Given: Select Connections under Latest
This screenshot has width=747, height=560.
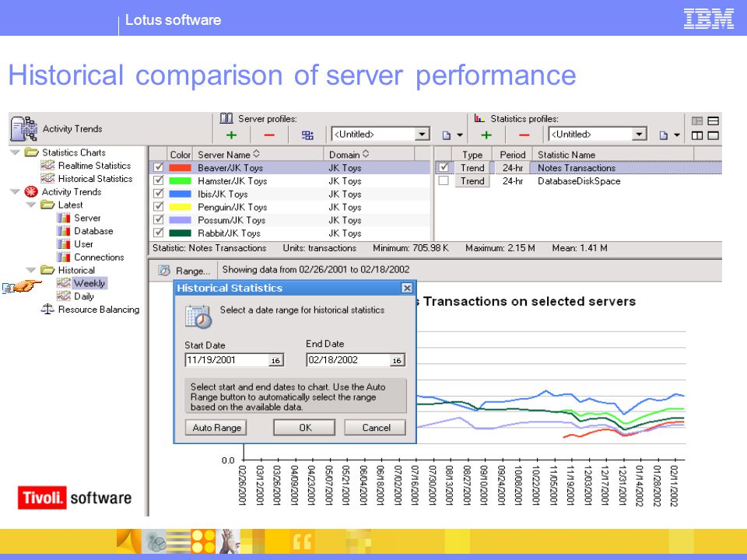Looking at the screenshot, I should tap(99, 257).
